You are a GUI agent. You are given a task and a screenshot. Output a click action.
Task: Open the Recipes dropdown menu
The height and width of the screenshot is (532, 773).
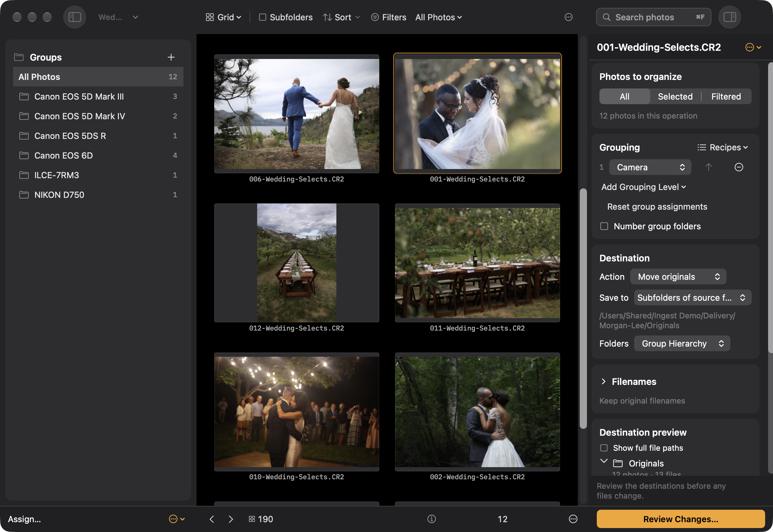(723, 147)
